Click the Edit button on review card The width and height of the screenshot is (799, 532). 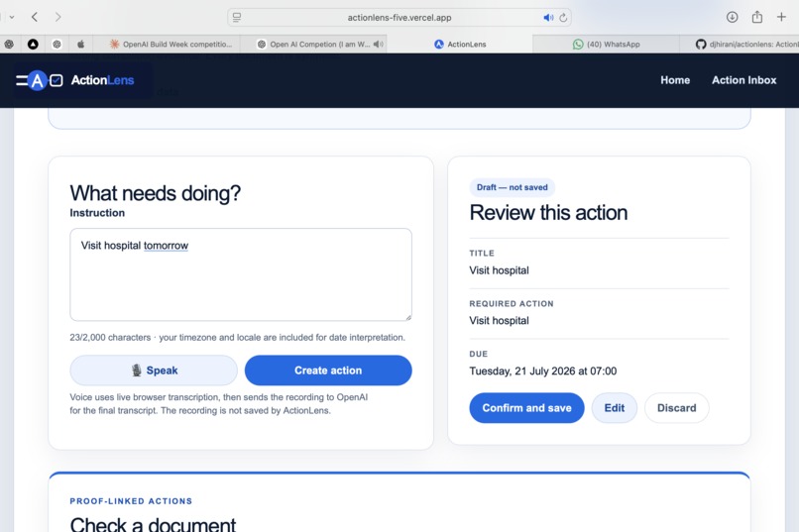(614, 408)
